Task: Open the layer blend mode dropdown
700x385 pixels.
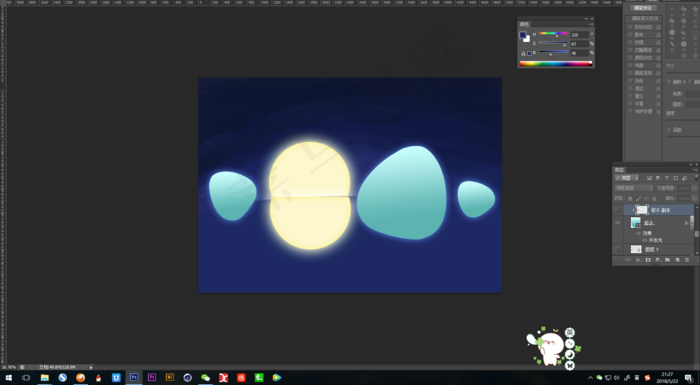Action: click(633, 188)
